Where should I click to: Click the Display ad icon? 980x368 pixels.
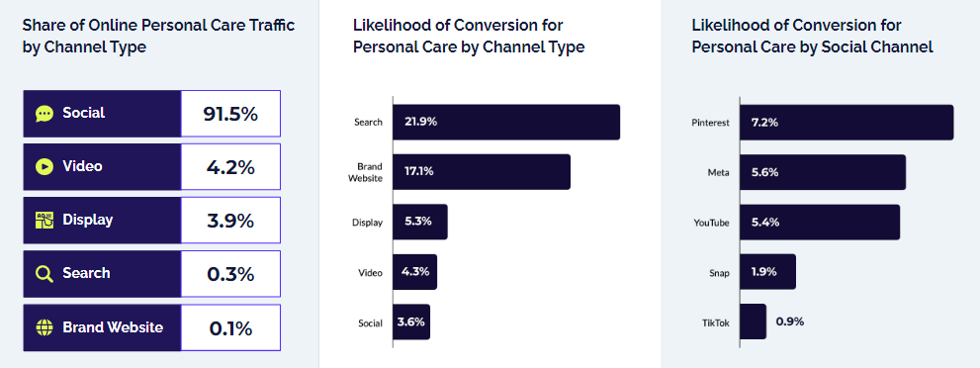tap(45, 220)
